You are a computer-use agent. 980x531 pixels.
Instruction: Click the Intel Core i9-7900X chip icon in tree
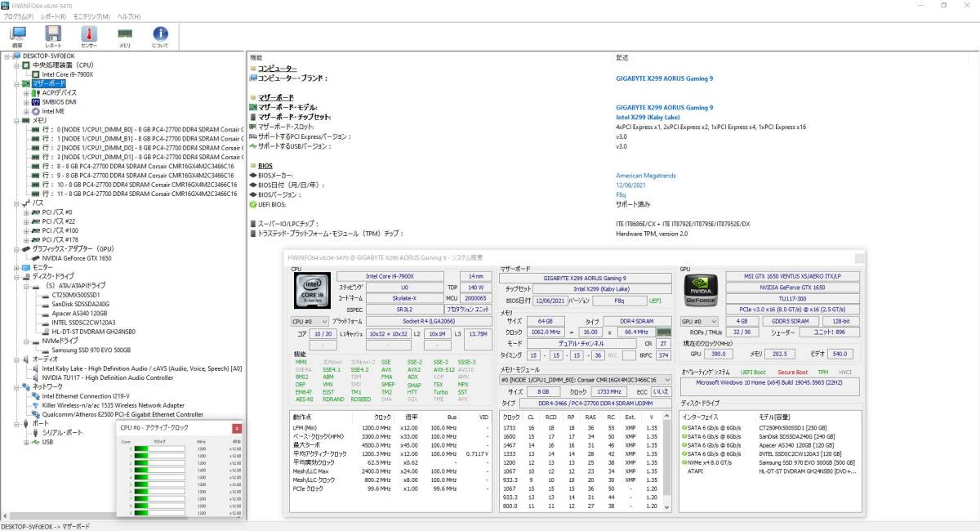pyautogui.click(x=36, y=74)
